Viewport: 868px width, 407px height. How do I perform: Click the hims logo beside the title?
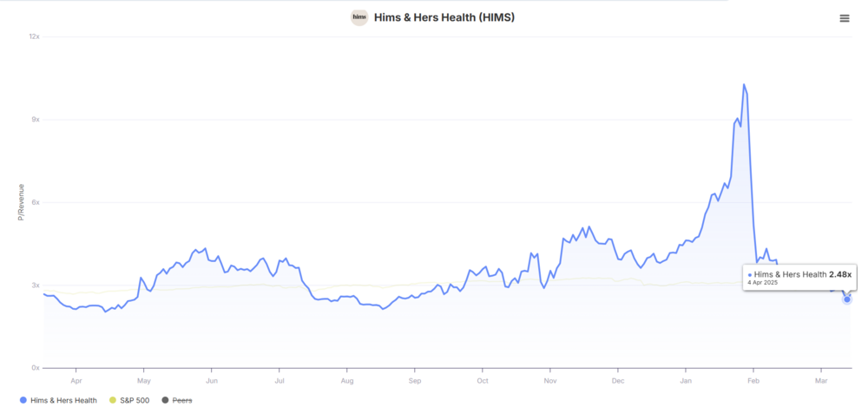359,17
